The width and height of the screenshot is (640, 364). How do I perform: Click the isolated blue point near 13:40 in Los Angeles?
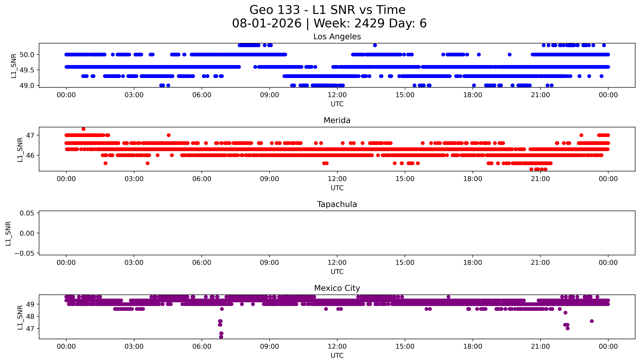click(375, 45)
